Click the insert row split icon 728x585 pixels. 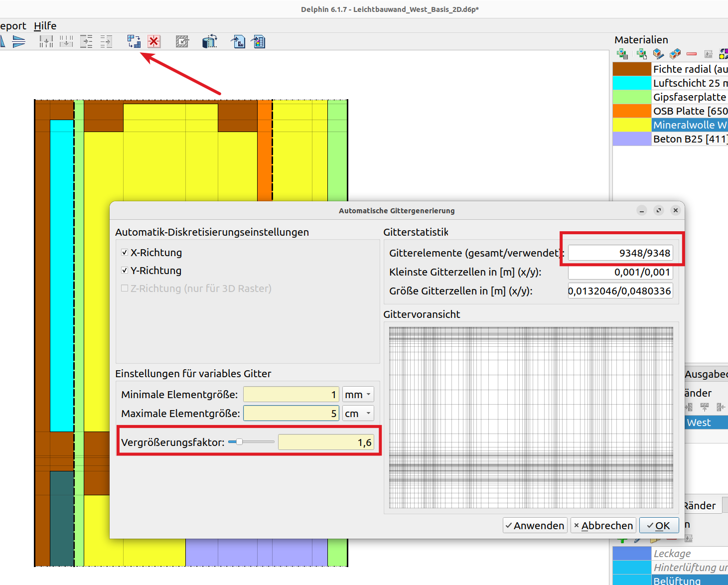(x=66, y=42)
